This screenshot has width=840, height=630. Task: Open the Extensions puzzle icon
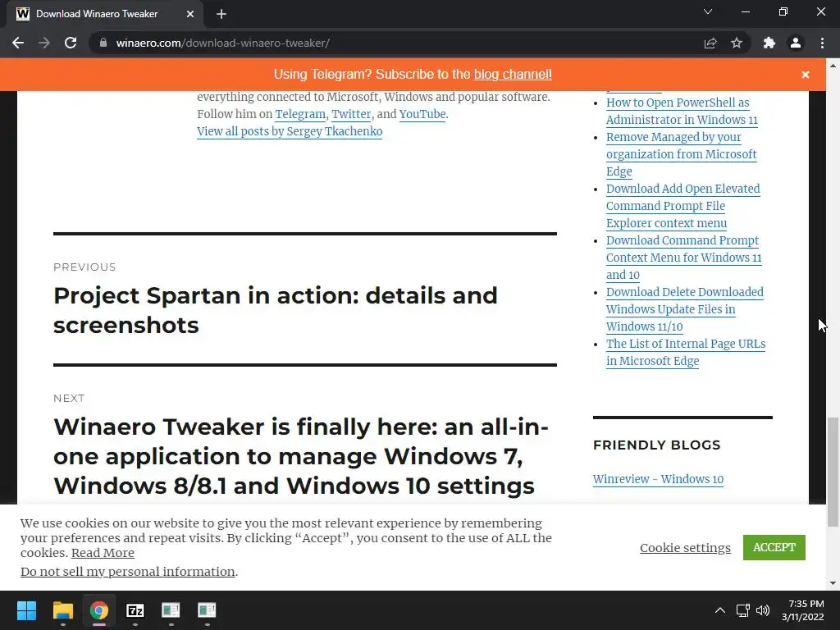(769, 43)
